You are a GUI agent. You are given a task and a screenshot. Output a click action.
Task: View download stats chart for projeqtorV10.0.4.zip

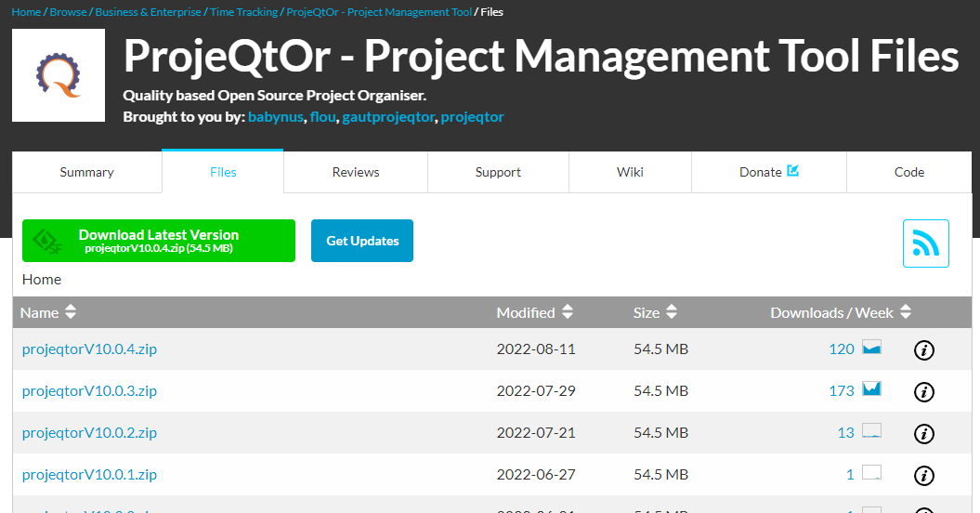tap(871, 348)
